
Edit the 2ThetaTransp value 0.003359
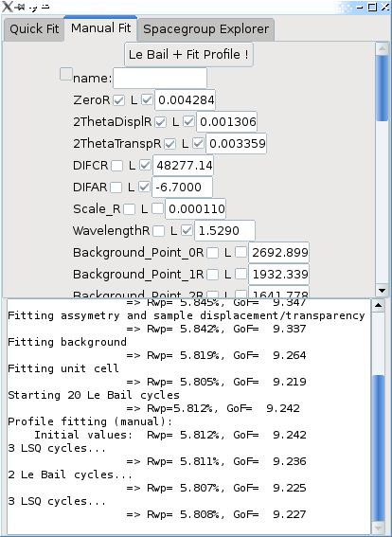(x=236, y=144)
